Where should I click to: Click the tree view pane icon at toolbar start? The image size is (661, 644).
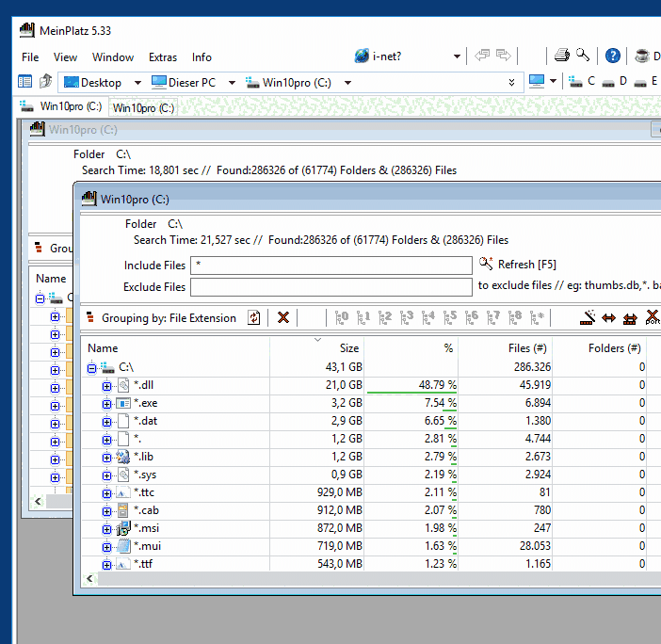pos(26,82)
